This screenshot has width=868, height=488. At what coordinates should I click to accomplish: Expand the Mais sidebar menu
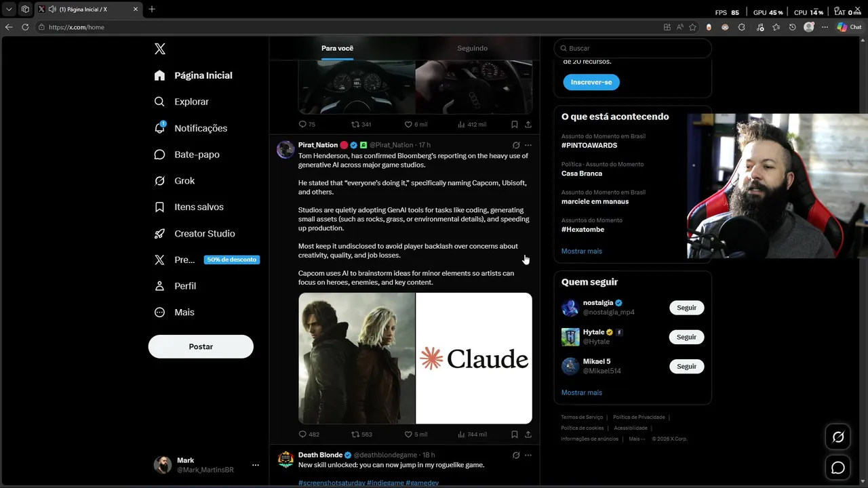pos(174,312)
